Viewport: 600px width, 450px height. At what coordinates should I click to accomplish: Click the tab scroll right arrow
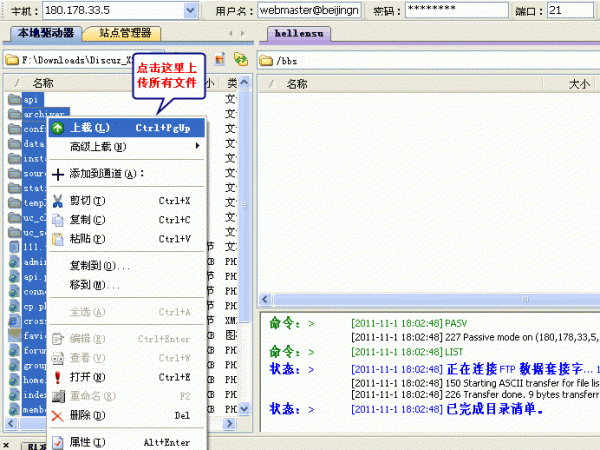coord(243,34)
